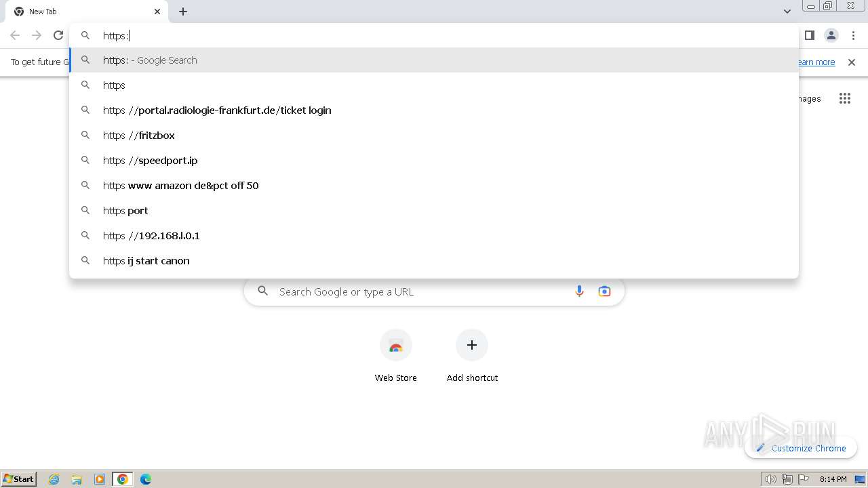Viewport: 868px width, 488px height.
Task: Open the Web Store shortcut
Action: (396, 355)
